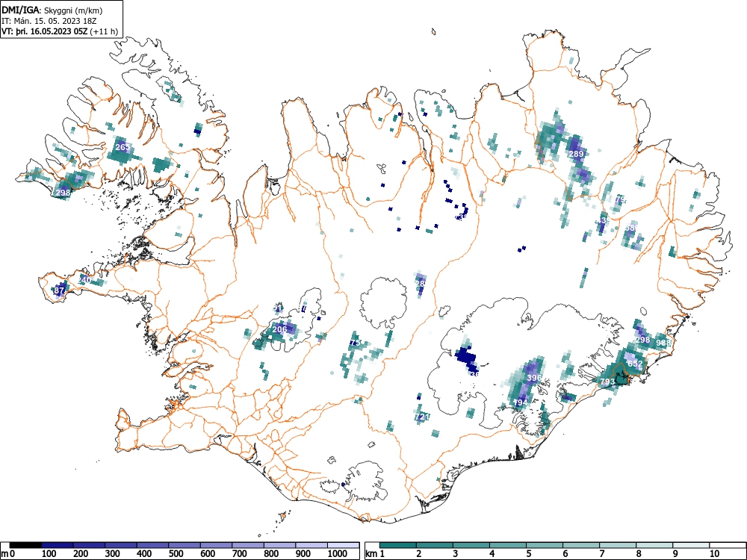This screenshot has width=747, height=560.
Task: Click the '988' visibility value on the map
Action: click(x=663, y=343)
